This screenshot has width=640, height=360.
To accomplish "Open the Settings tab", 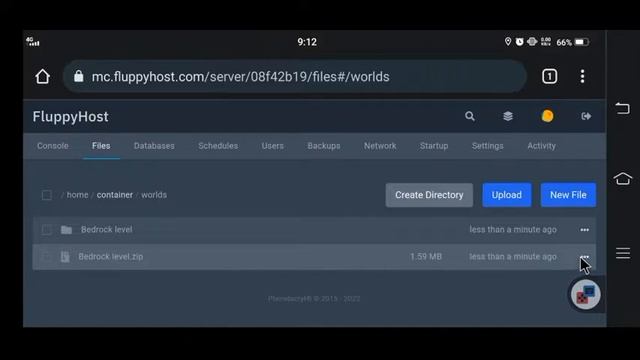I will tap(488, 146).
